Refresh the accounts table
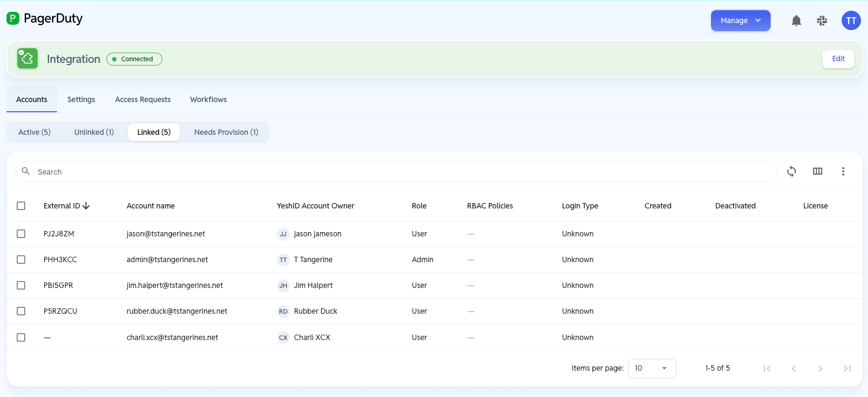Viewport: 868px width, 397px height. [792, 171]
